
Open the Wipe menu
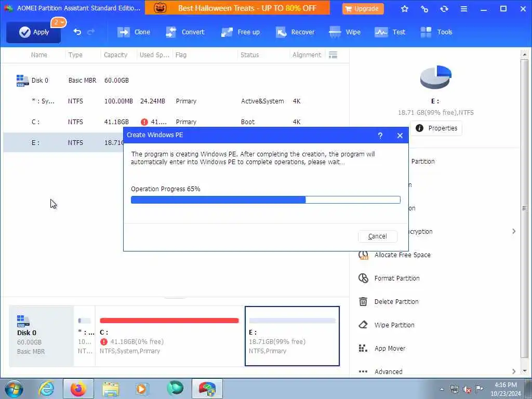[x=344, y=32]
